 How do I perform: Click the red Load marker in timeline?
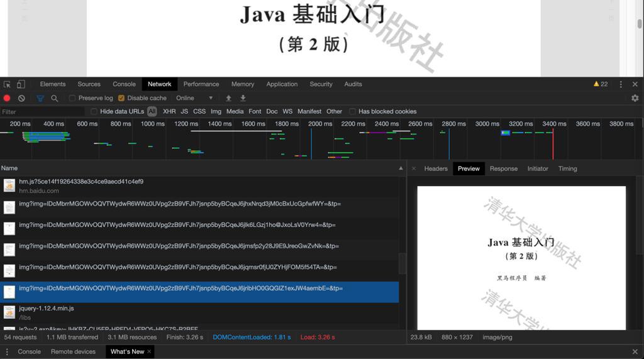553,144
